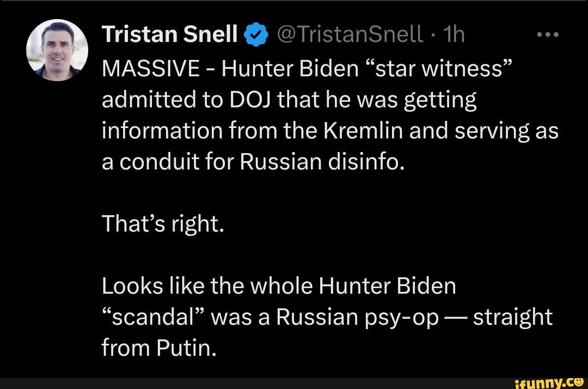Screen dimensions: 588x389
Task: Click the line "Looks like the whole Hunter Biden"
Action: click(279, 286)
